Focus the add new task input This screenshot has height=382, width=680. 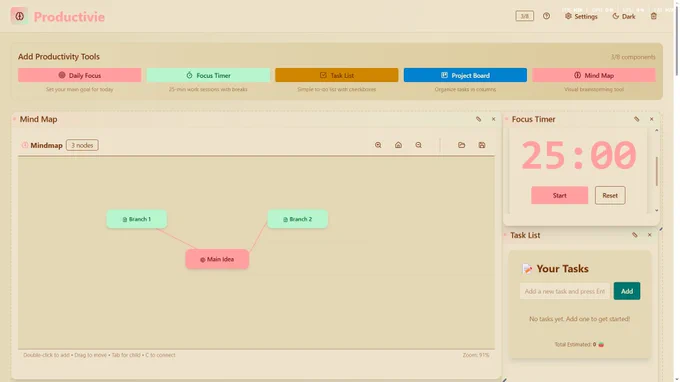(x=565, y=291)
